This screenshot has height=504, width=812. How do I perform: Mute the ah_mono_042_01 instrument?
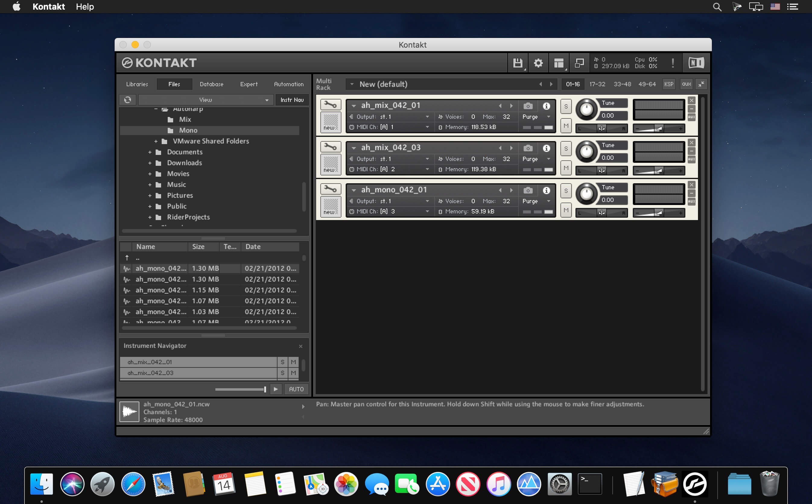coord(566,210)
